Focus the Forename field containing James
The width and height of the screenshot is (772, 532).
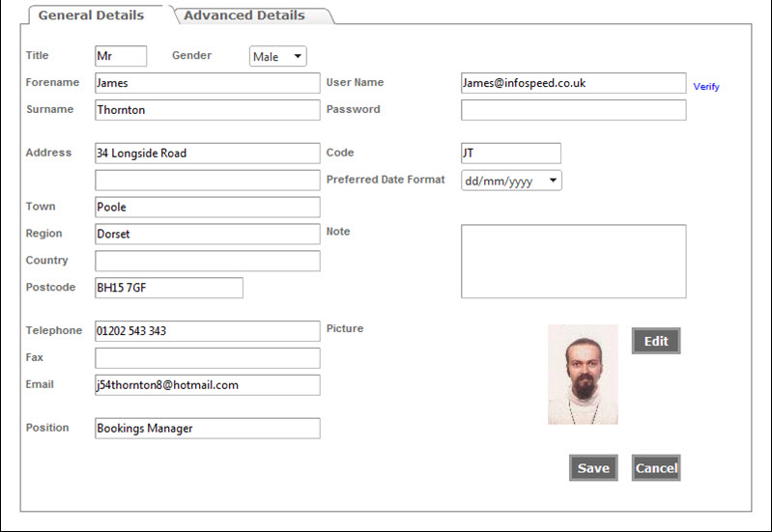coord(207,83)
